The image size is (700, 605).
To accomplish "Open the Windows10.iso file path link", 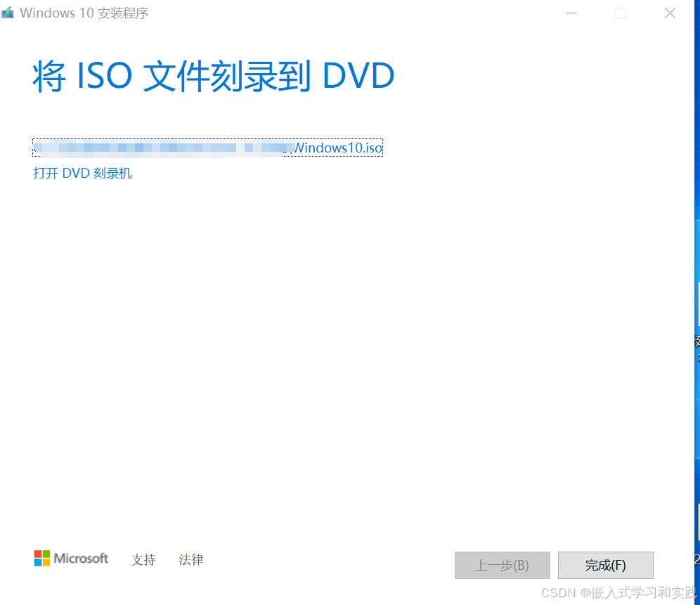I will click(207, 148).
